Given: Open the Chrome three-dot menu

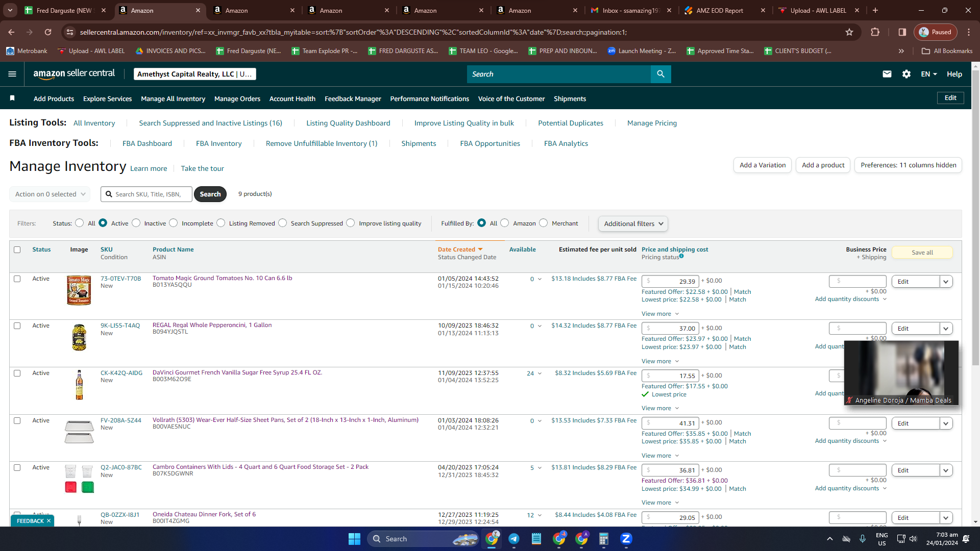Looking at the screenshot, I should 969,32.
